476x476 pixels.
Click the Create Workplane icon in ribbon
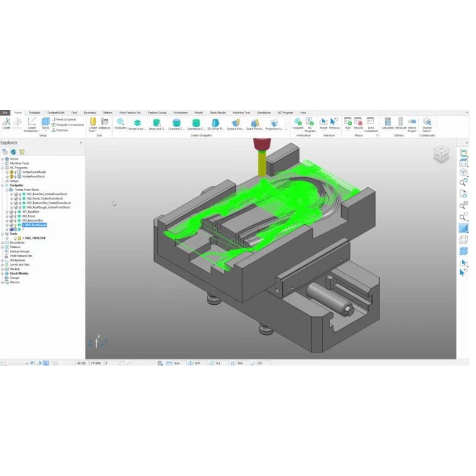(x=32, y=122)
